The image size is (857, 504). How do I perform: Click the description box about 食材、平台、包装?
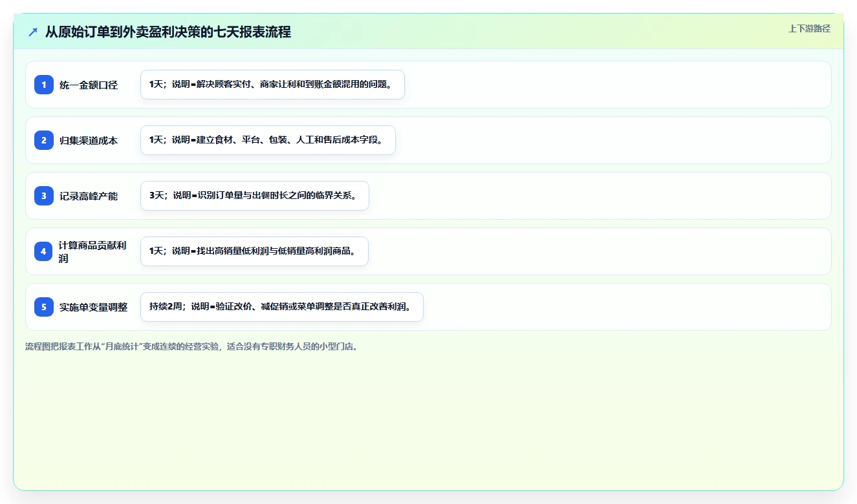[268, 140]
